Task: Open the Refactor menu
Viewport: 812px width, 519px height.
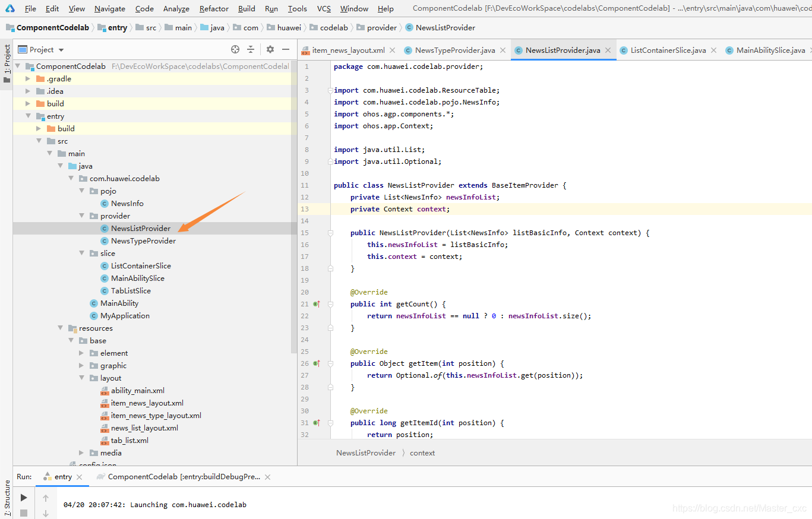Action: 214,8
